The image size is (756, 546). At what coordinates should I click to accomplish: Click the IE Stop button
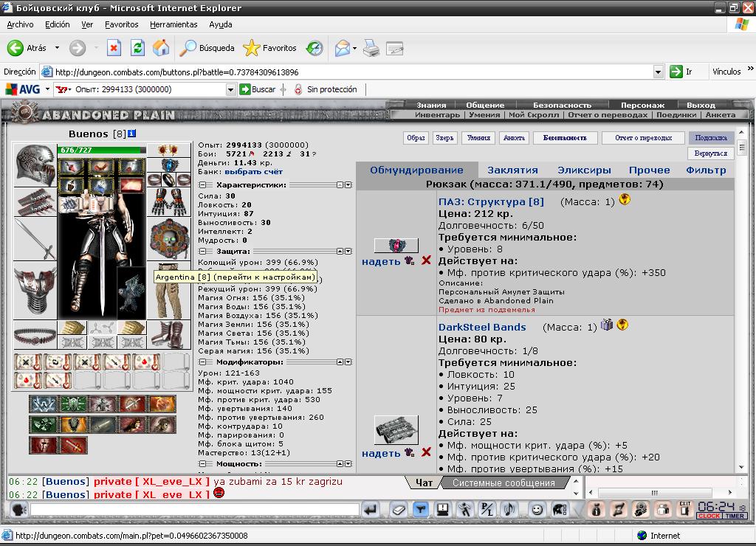pos(114,48)
